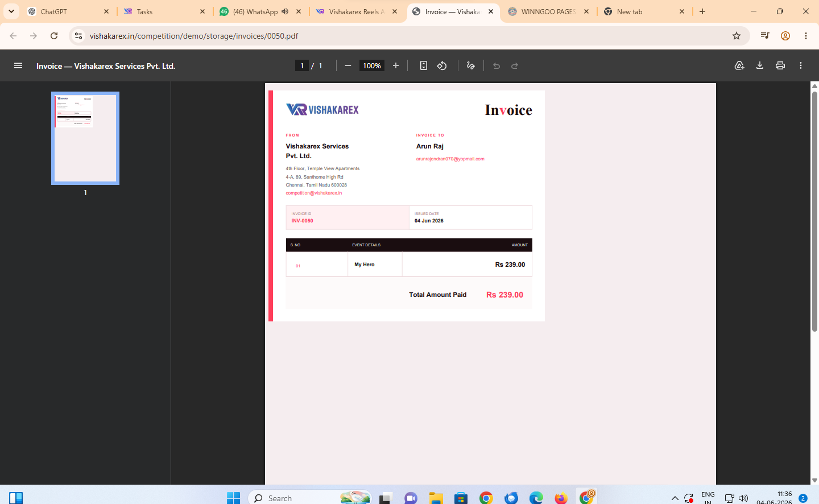Open a new browser tab
The height and width of the screenshot is (504, 819).
(702, 11)
